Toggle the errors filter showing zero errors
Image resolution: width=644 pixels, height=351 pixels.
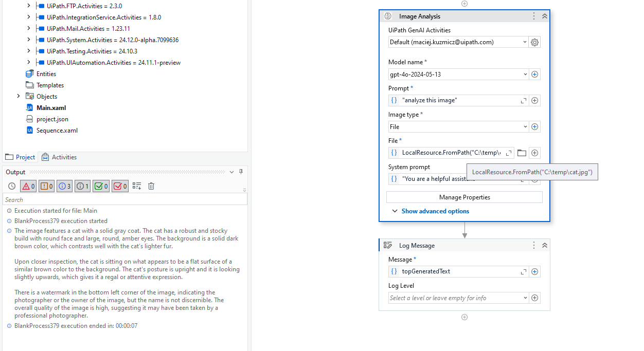coord(28,186)
